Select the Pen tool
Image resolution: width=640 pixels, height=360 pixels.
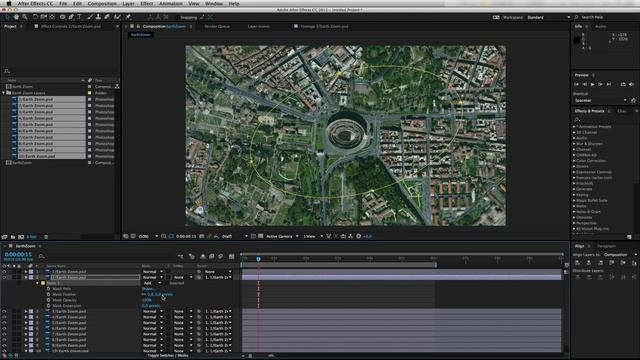(x=71, y=17)
